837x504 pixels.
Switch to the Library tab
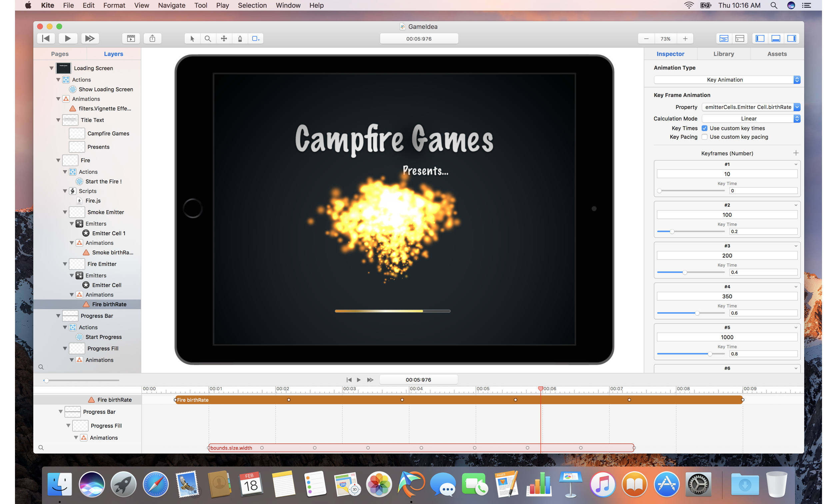point(723,54)
